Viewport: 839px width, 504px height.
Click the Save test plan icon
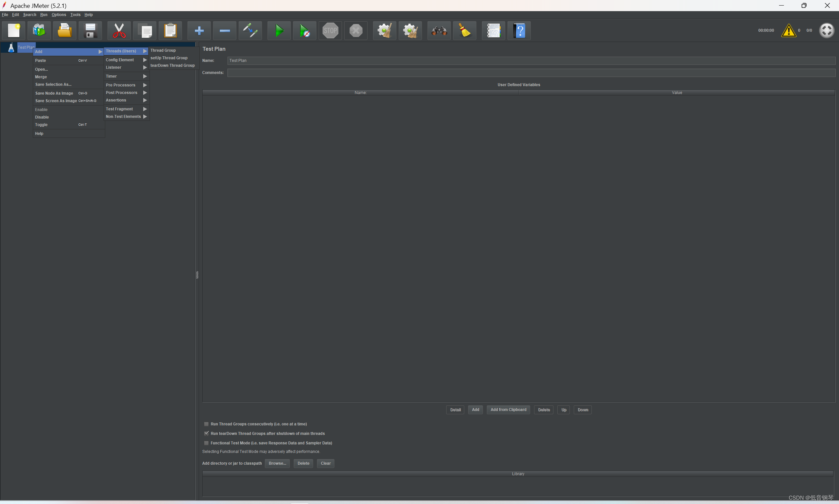tap(91, 30)
